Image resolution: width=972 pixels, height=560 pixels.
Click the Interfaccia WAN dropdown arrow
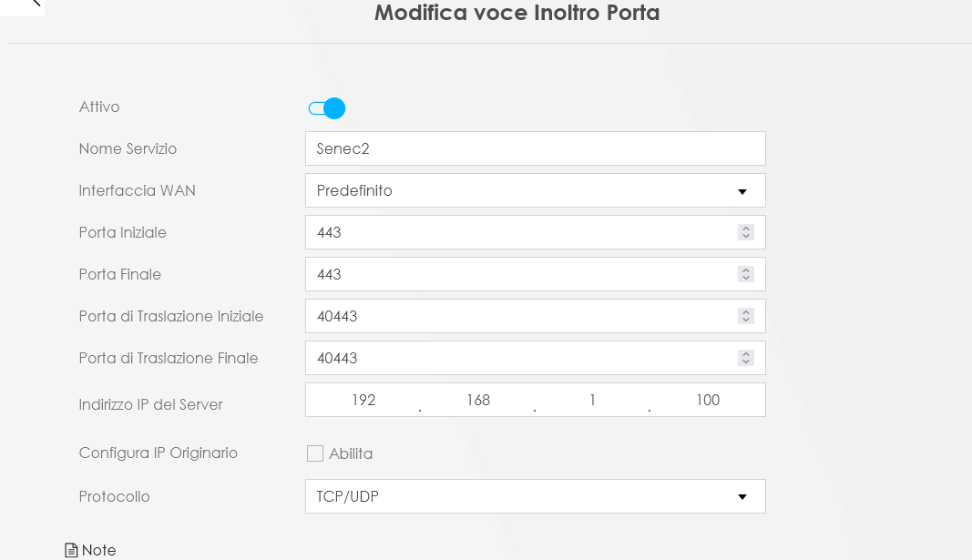[x=742, y=191]
